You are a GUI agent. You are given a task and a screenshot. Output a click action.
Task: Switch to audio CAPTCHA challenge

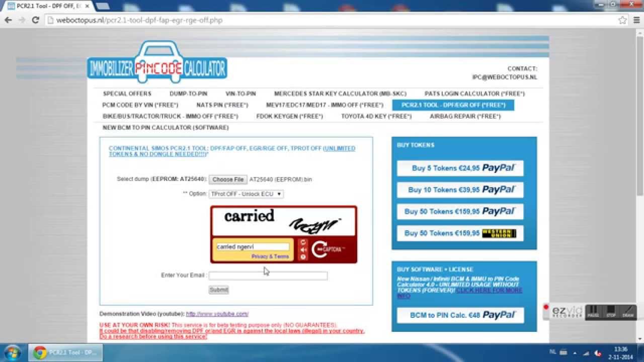point(303,250)
